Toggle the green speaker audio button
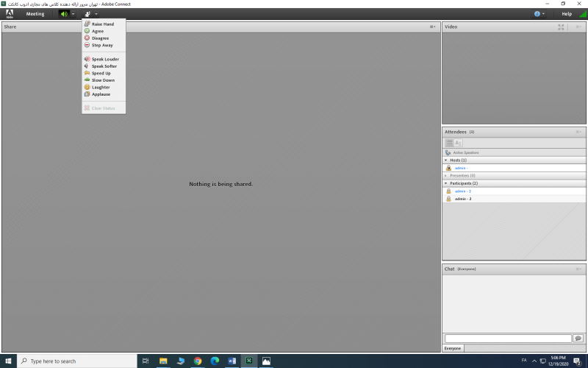Viewport: 588px width, 368px height. coord(64,14)
